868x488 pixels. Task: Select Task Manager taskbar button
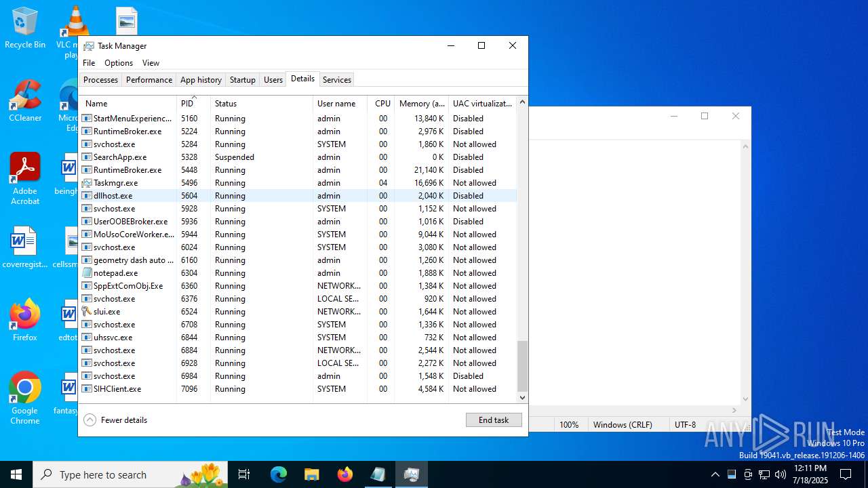pyautogui.click(x=411, y=474)
